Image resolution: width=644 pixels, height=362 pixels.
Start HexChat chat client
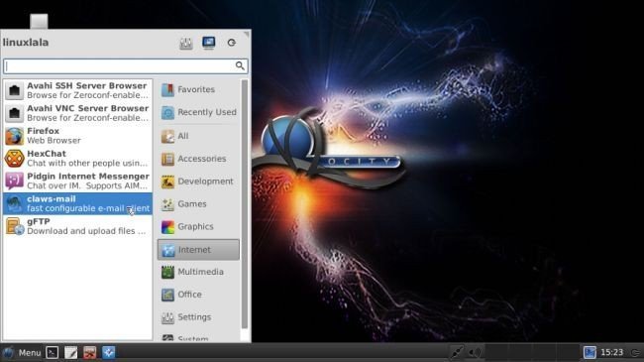(x=77, y=159)
